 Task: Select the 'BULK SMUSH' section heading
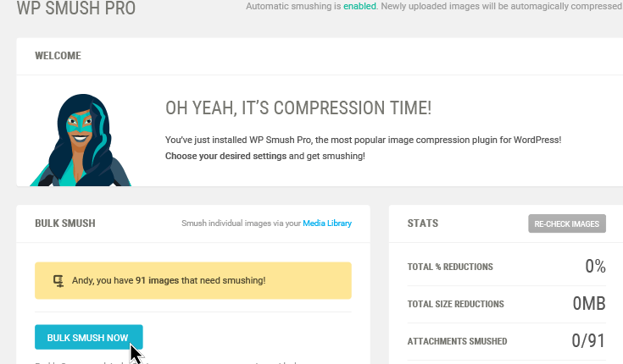point(65,223)
